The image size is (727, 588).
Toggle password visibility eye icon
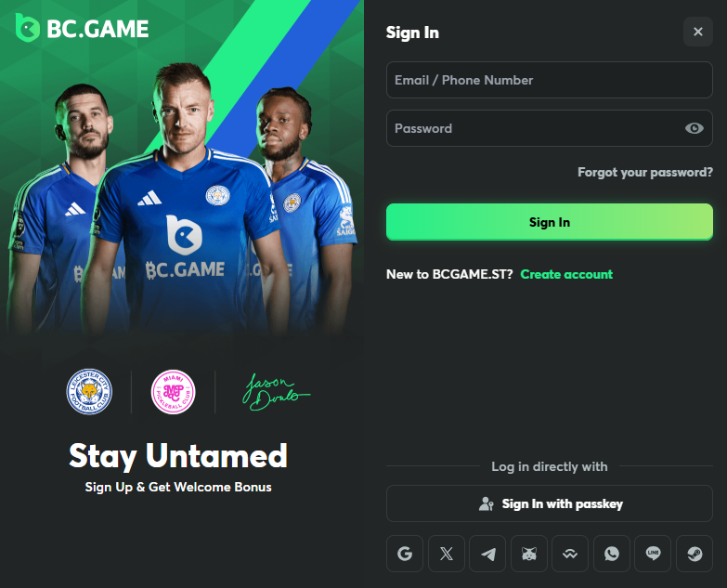point(695,128)
